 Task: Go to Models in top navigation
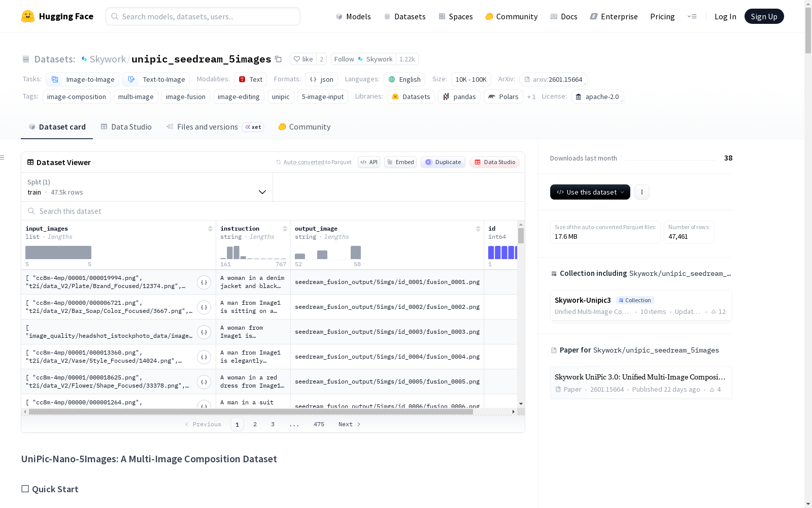click(x=353, y=16)
